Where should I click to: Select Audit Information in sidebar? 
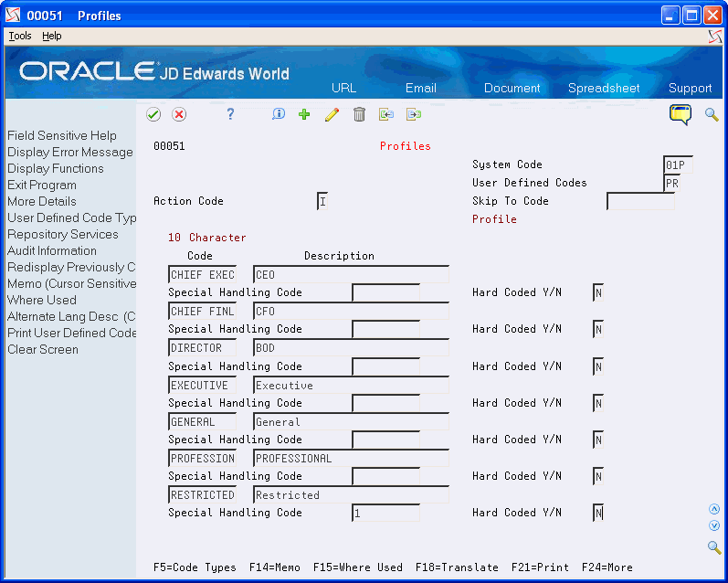52,250
